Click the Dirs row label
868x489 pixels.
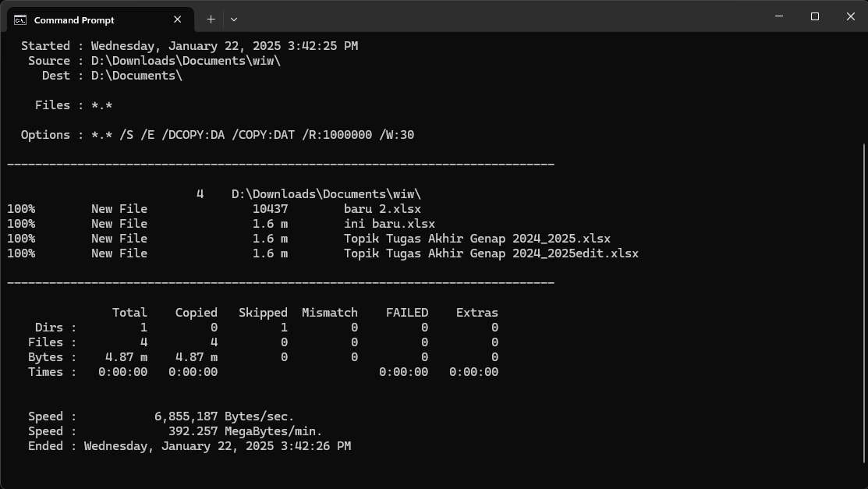[48, 328]
